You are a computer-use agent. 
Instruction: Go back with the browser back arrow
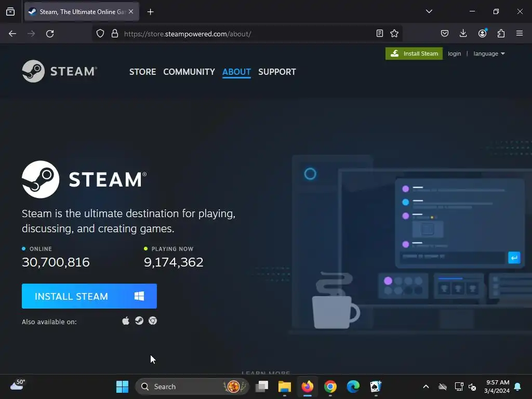pos(12,34)
